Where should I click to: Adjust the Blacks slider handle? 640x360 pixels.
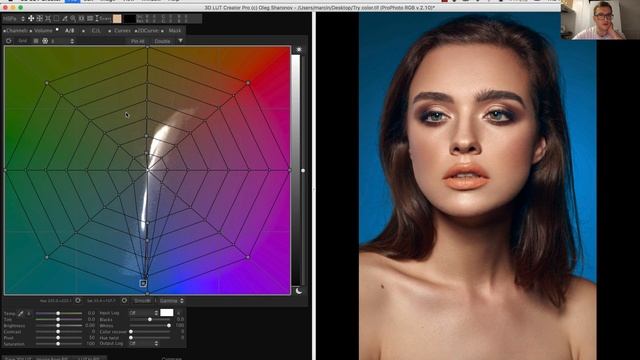(150, 319)
